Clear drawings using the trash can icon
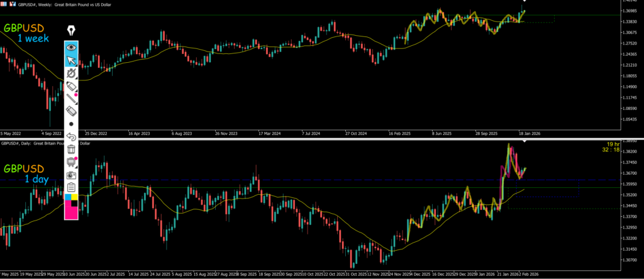The height and width of the screenshot is (279, 644). (72, 150)
